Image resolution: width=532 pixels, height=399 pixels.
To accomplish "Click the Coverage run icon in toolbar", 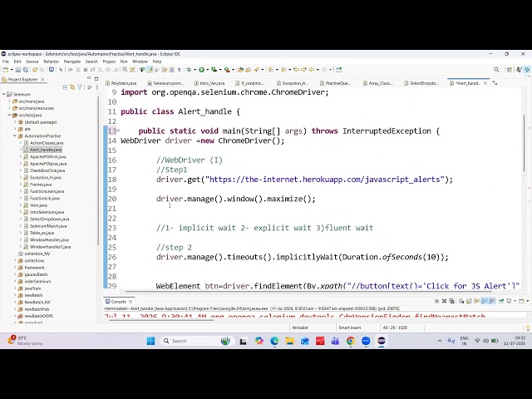I will pyautogui.click(x=214, y=70).
